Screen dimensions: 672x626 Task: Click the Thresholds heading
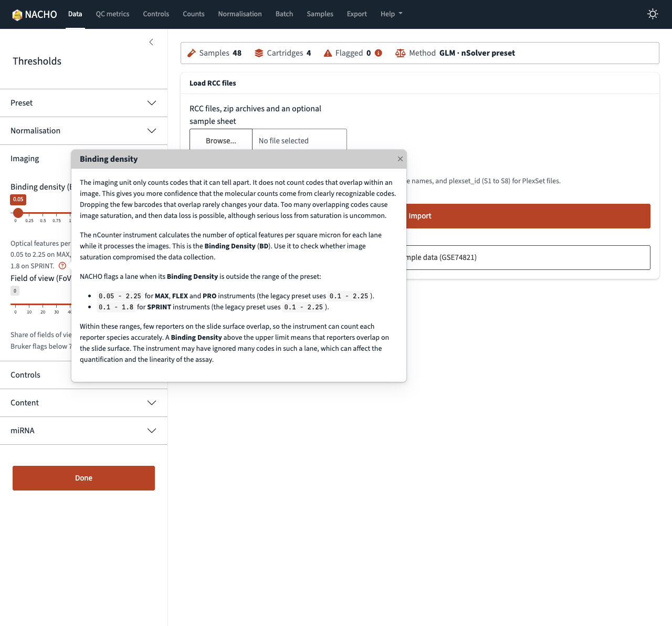[x=37, y=61]
